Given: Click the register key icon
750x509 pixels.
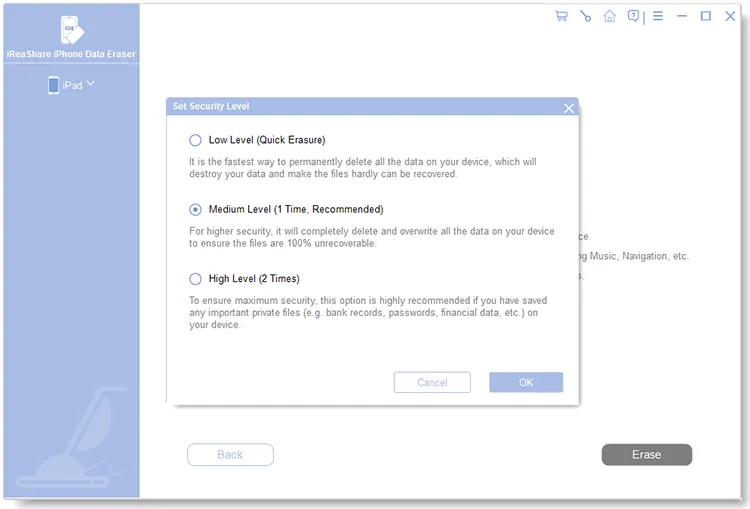Looking at the screenshot, I should pyautogui.click(x=585, y=16).
